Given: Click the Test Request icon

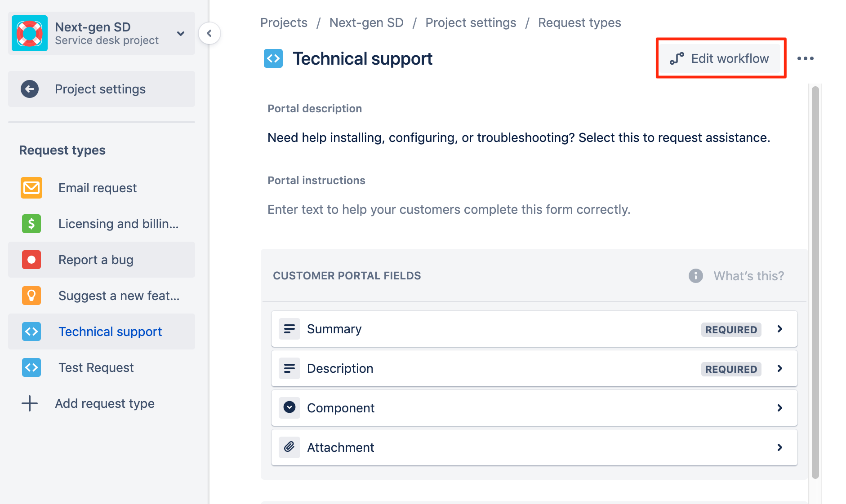Looking at the screenshot, I should [31, 367].
